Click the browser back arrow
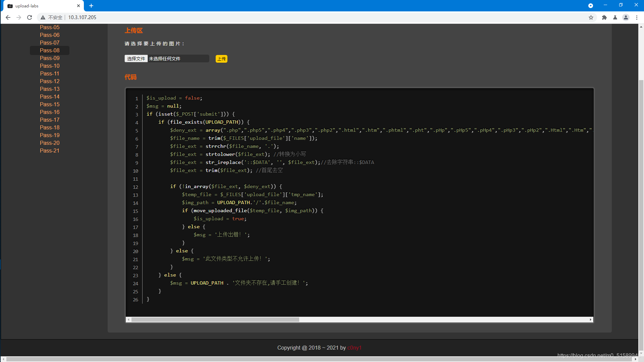The height and width of the screenshot is (362, 644). [x=8, y=17]
